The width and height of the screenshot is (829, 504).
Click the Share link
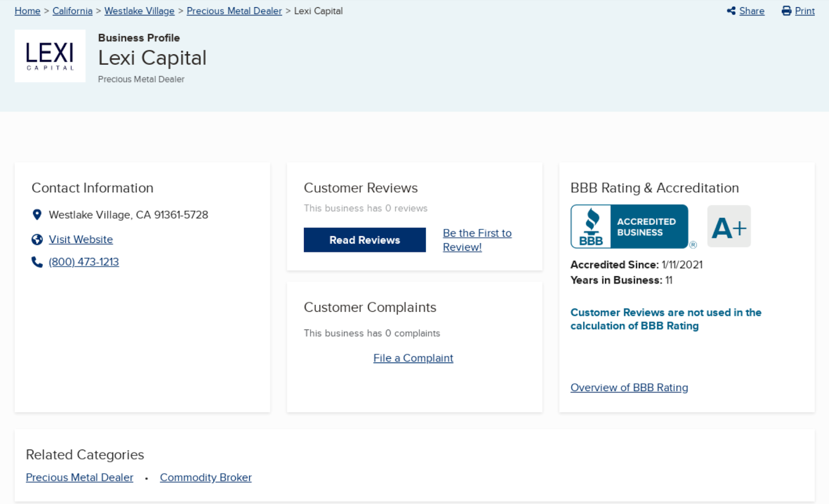752,11
